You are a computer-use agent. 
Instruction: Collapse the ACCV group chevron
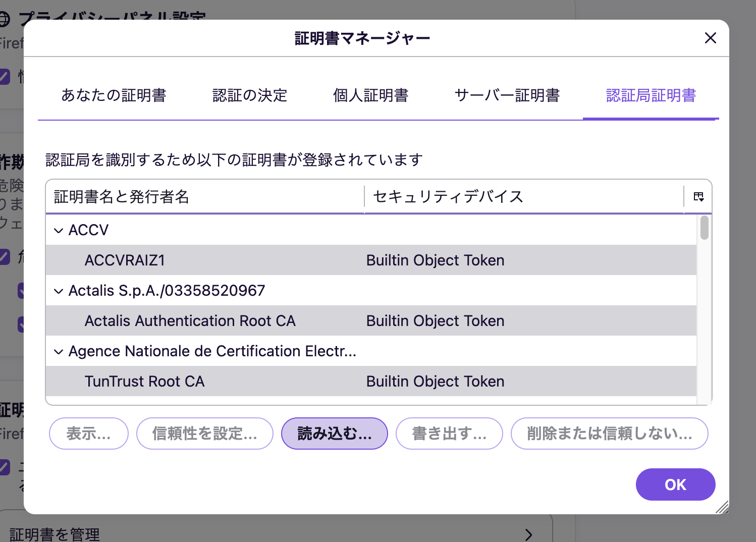click(59, 231)
